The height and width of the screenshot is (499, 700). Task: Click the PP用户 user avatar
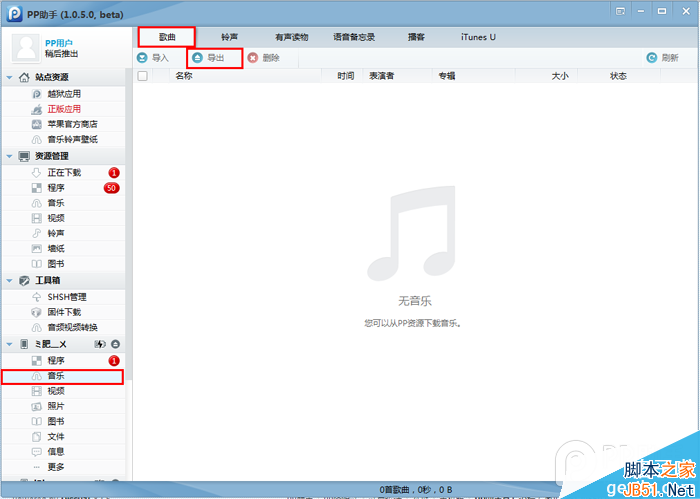(24, 46)
